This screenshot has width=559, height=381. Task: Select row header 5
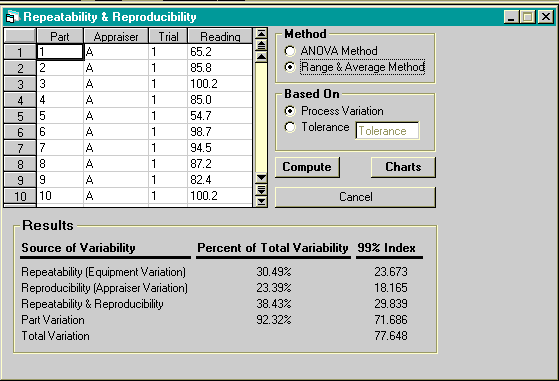tap(20, 116)
